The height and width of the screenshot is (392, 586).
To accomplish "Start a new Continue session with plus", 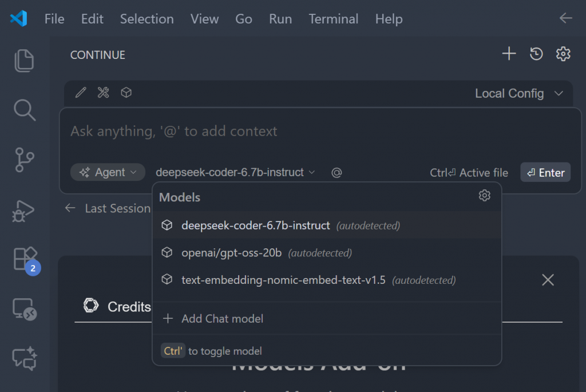I will [509, 54].
